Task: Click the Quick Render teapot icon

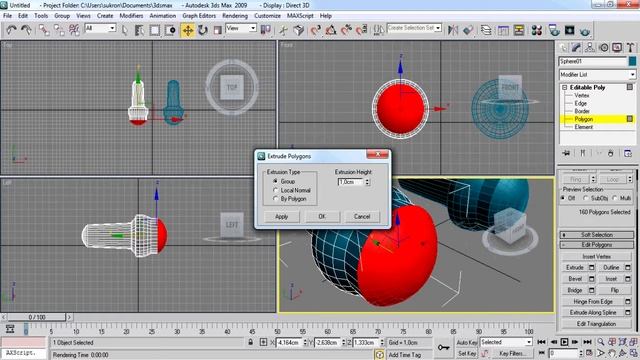Action: click(585, 30)
